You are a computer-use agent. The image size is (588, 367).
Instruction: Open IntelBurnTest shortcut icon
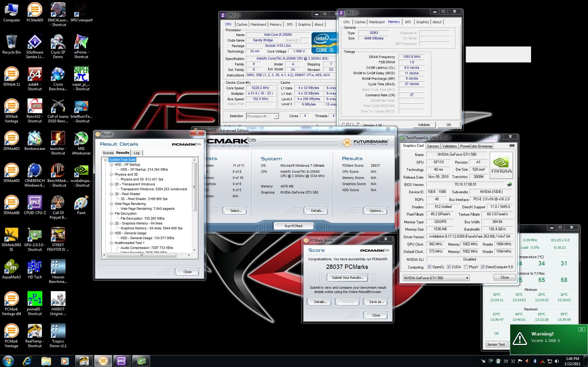click(81, 111)
